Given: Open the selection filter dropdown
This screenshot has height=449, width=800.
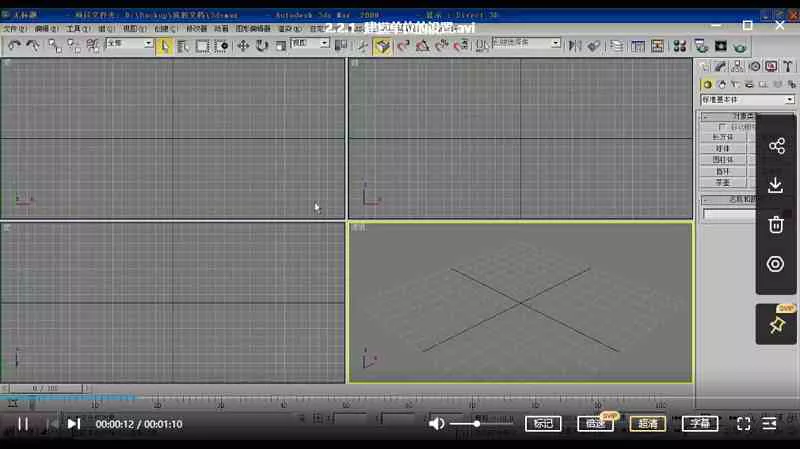Looking at the screenshot, I should tap(129, 45).
